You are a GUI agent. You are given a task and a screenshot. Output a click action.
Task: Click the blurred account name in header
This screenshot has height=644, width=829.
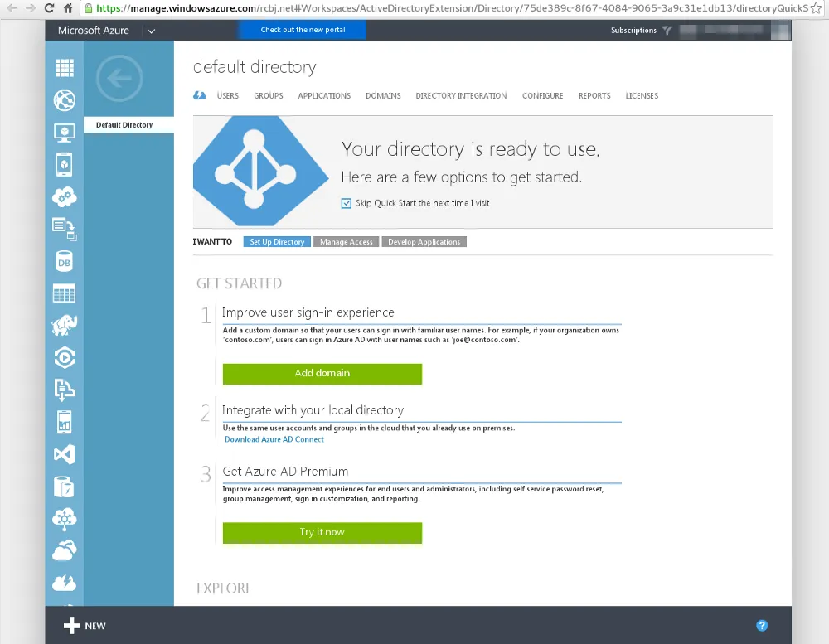(722, 30)
